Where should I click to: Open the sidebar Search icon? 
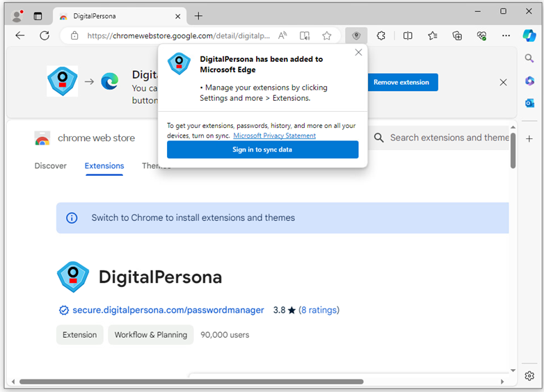coord(529,58)
